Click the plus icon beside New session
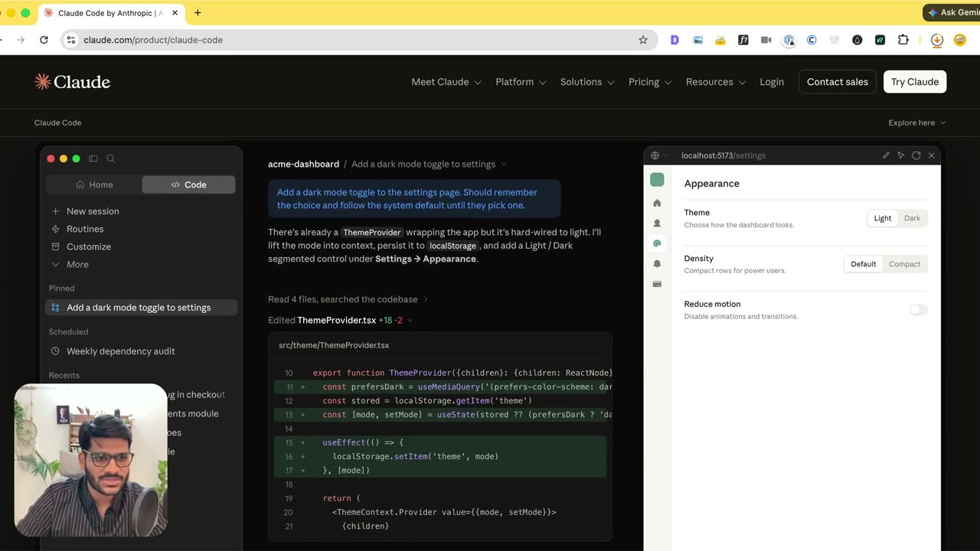The image size is (980, 551). coord(55,211)
